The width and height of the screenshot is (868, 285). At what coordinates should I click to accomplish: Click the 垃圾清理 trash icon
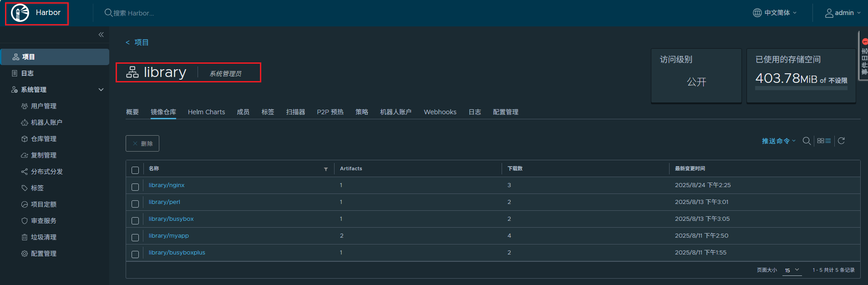click(x=25, y=237)
